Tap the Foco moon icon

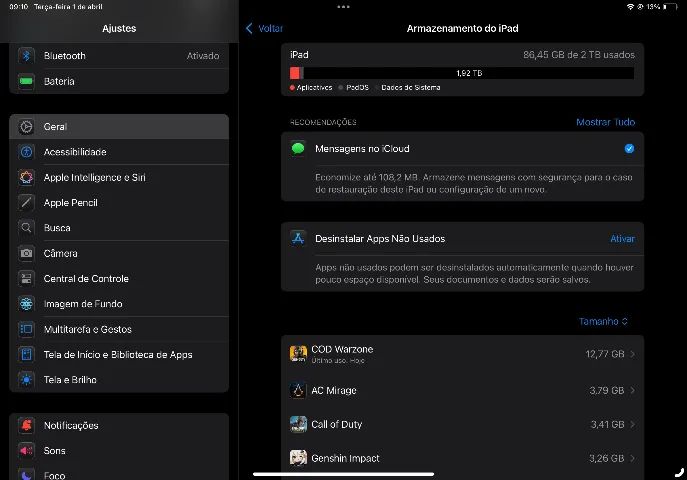(26, 475)
